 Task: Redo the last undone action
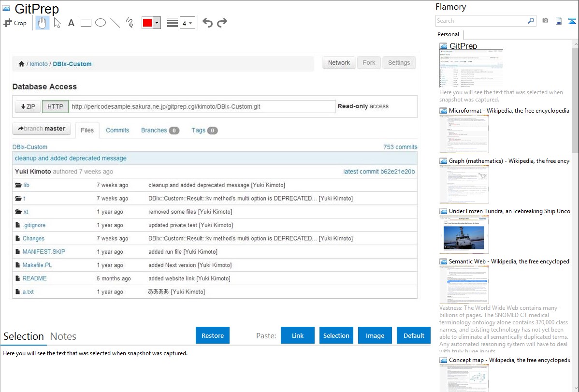tap(222, 23)
